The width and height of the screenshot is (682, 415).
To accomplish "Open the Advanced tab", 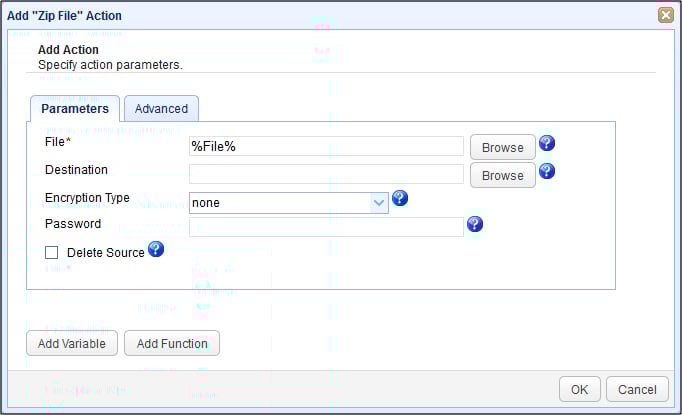I will pyautogui.click(x=161, y=109).
